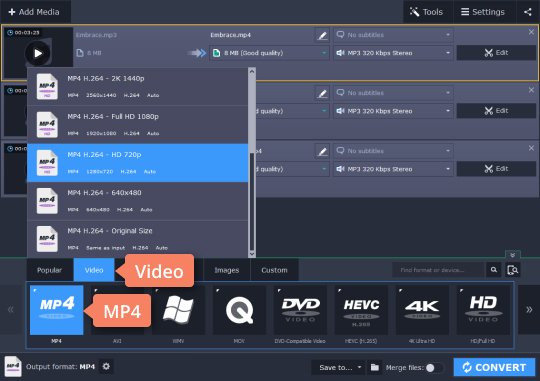Click the device detection icon

tap(512, 270)
